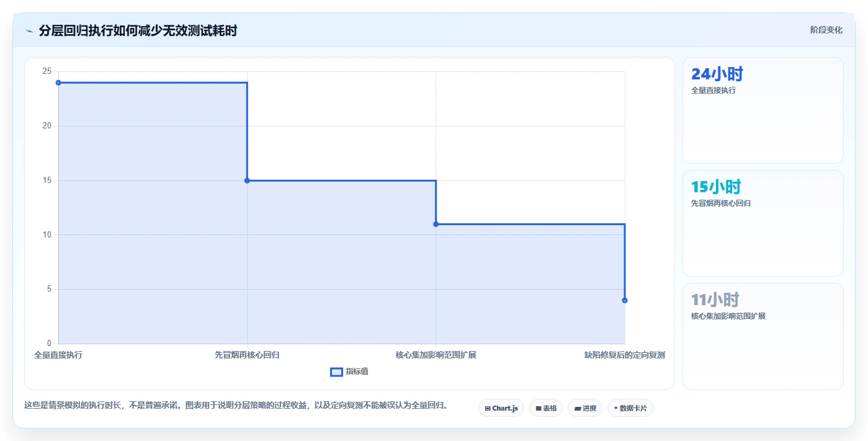Image resolution: width=868 pixels, height=441 pixels.
Task: Click the 指标值 legend label
Action: 357,372
